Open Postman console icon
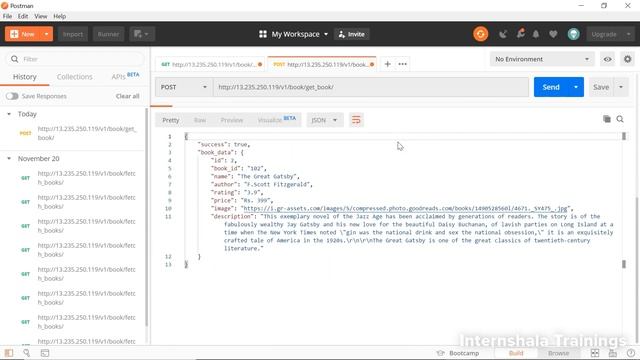640x360 pixels. pos(45,353)
